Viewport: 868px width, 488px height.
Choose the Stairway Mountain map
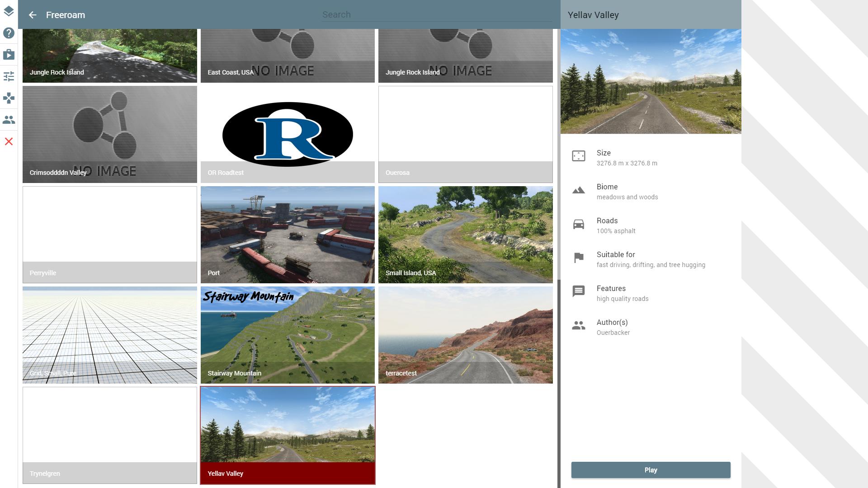pyautogui.click(x=288, y=335)
